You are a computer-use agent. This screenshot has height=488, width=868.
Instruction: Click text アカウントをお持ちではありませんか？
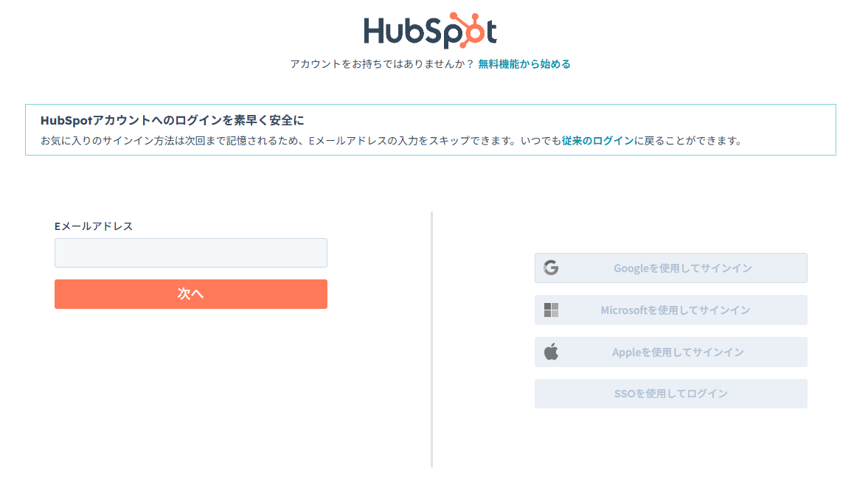[382, 64]
